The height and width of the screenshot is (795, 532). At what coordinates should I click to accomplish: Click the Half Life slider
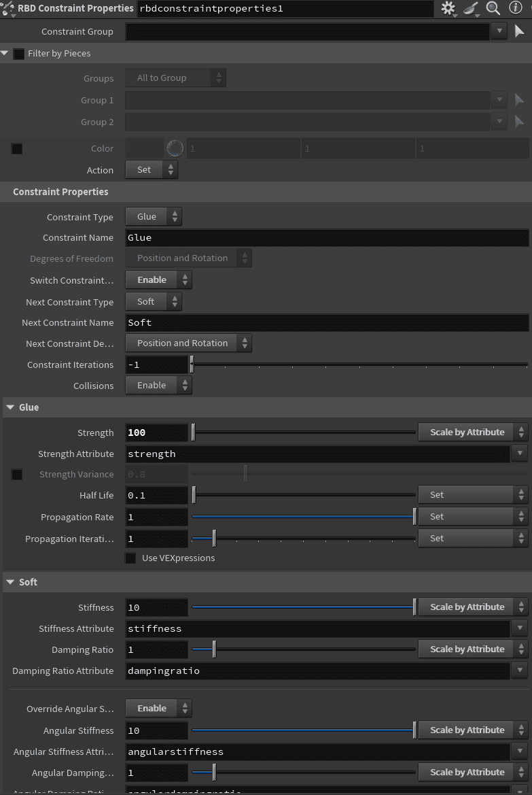[x=304, y=495]
